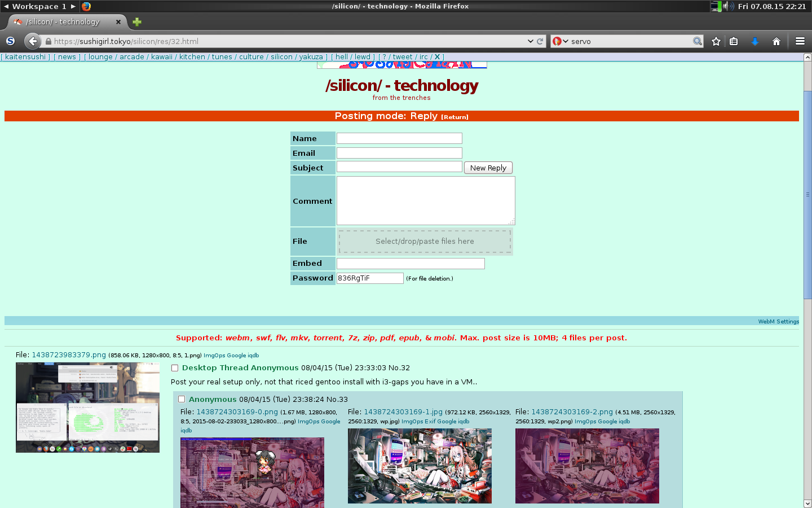
Task: Open the Downloads arrow icon
Action: (755, 41)
